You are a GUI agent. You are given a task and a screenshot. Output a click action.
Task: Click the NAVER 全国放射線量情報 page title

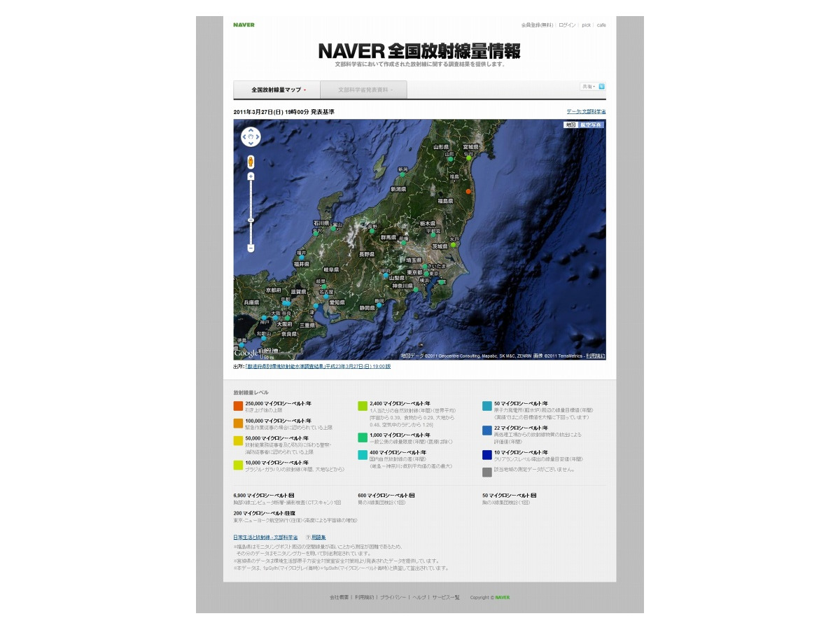419,51
